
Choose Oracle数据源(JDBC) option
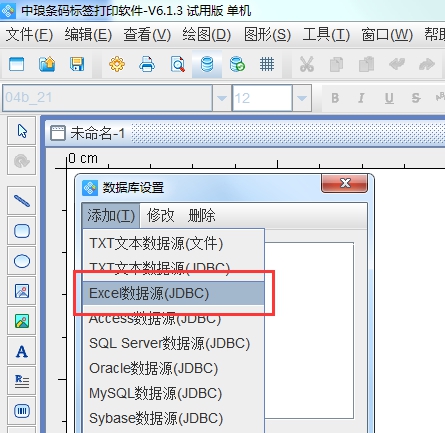coord(173,368)
